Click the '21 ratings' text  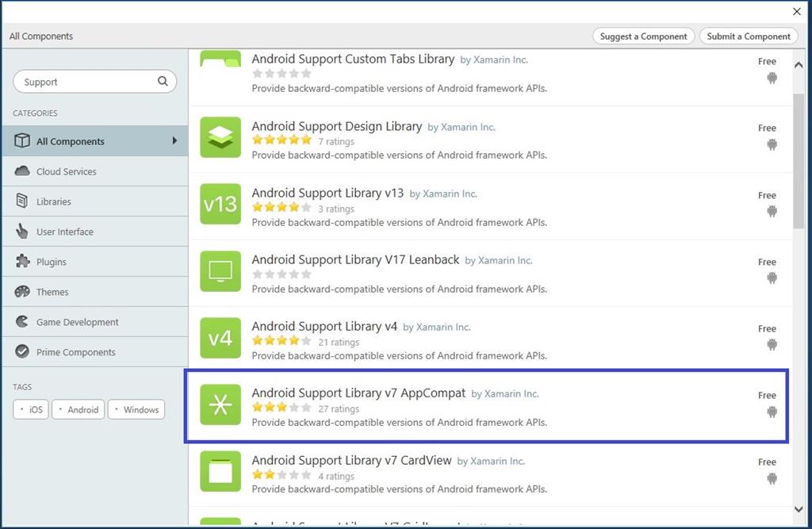pos(339,342)
